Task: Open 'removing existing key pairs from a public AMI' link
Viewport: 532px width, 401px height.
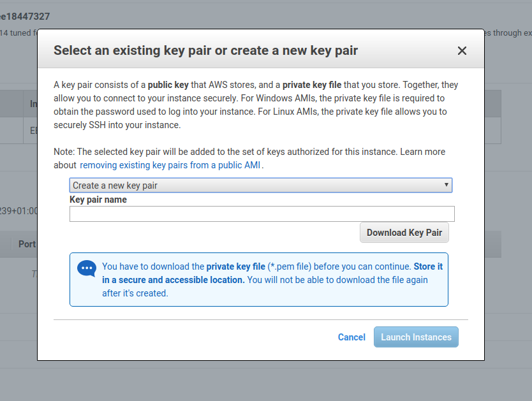Action: click(171, 165)
